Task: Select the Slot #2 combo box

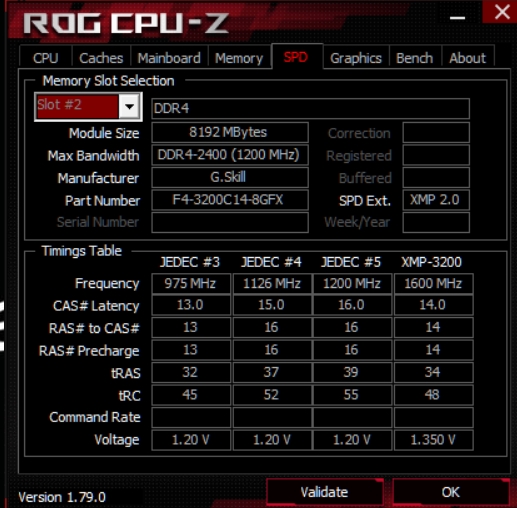Action: point(88,107)
